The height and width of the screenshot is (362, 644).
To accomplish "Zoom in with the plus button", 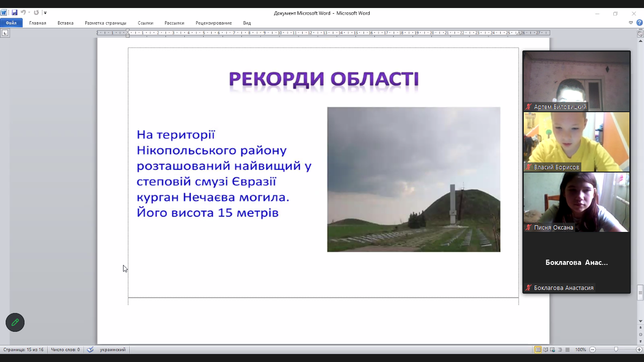I will coord(639,350).
